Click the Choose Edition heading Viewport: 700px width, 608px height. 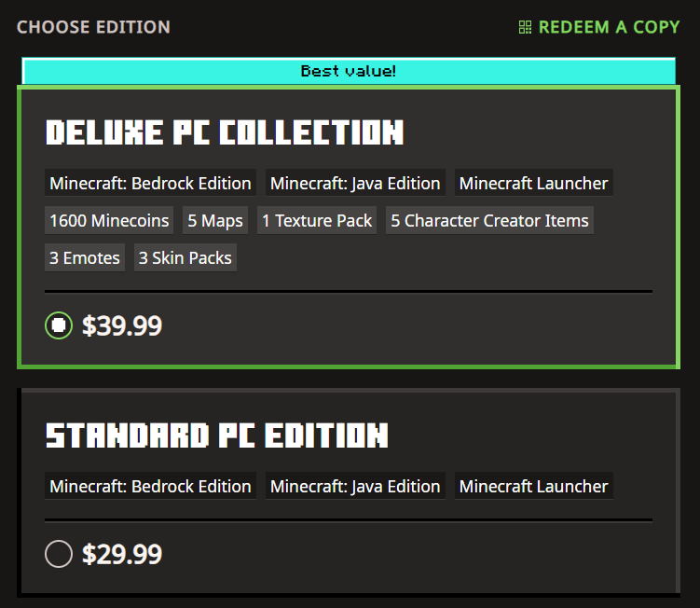pyautogui.click(x=93, y=27)
